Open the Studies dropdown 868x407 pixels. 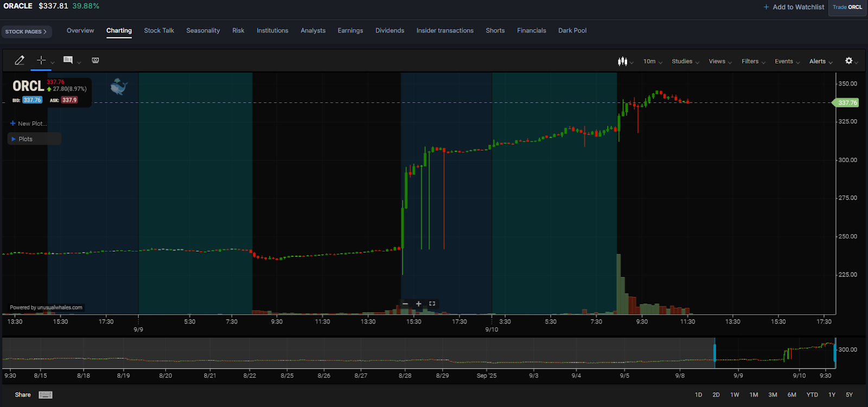pyautogui.click(x=685, y=61)
